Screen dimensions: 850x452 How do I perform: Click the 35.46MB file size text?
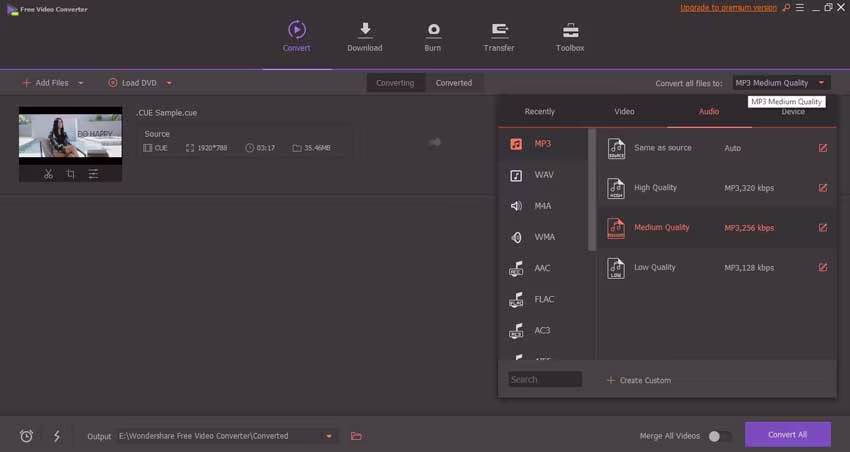tap(317, 148)
